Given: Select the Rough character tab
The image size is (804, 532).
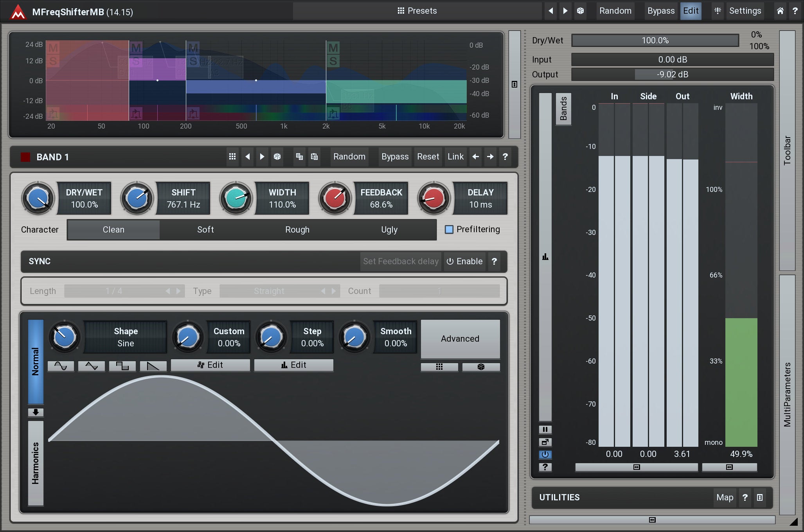Looking at the screenshot, I should pyautogui.click(x=297, y=230).
